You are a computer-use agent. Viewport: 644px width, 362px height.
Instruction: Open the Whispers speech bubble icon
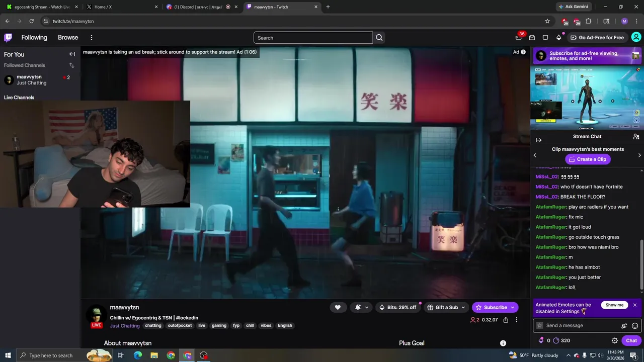545,38
